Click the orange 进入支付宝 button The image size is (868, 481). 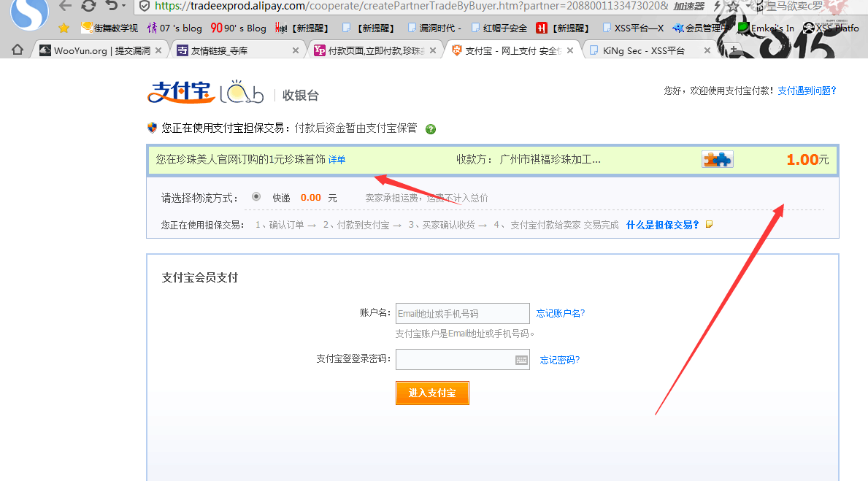[x=432, y=393]
